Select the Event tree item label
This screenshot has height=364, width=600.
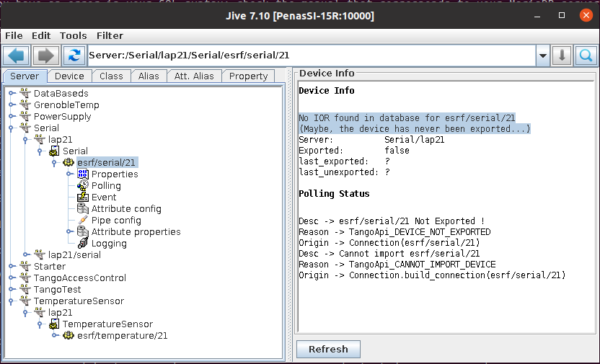[104, 197]
